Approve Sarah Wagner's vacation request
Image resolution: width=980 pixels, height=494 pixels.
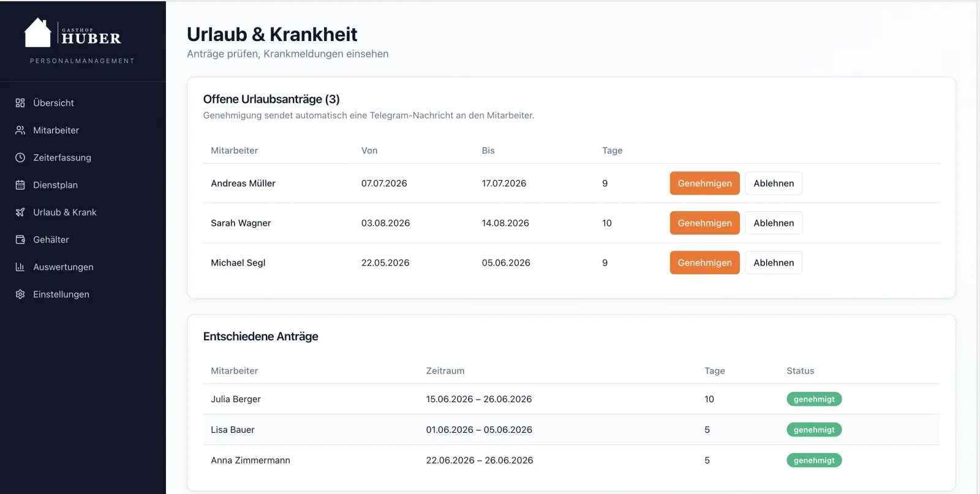[x=704, y=223]
